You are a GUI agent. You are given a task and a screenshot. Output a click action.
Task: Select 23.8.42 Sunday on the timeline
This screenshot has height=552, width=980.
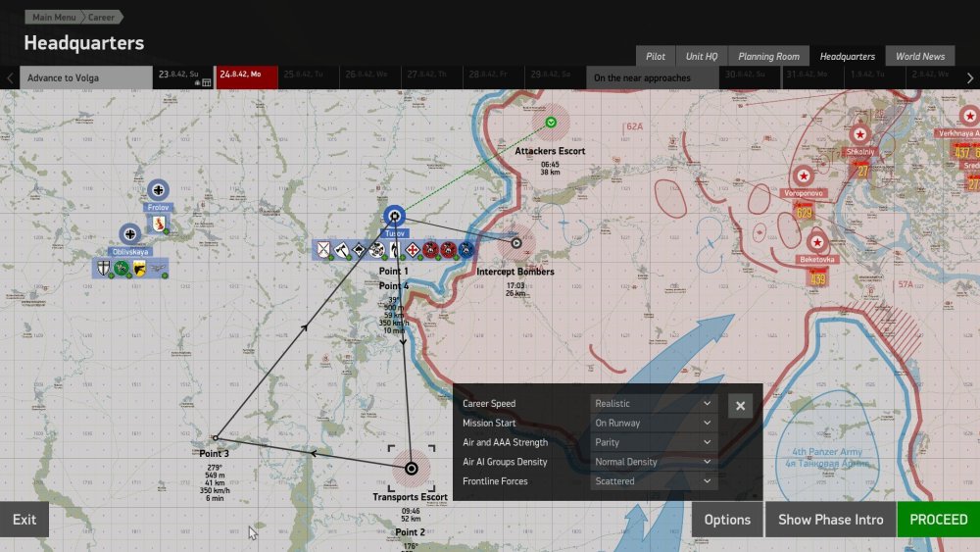[x=183, y=75]
